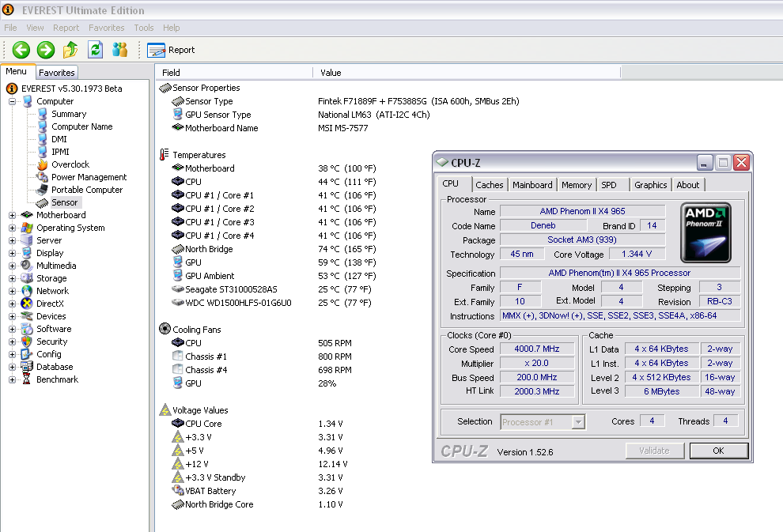Expand the Motherboard tree node
The image size is (783, 532).
12,215
